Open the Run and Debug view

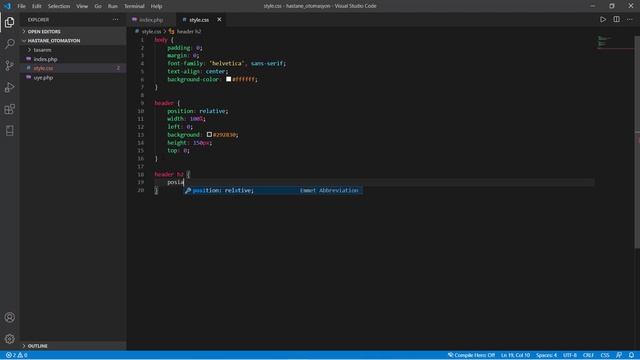tap(9, 87)
